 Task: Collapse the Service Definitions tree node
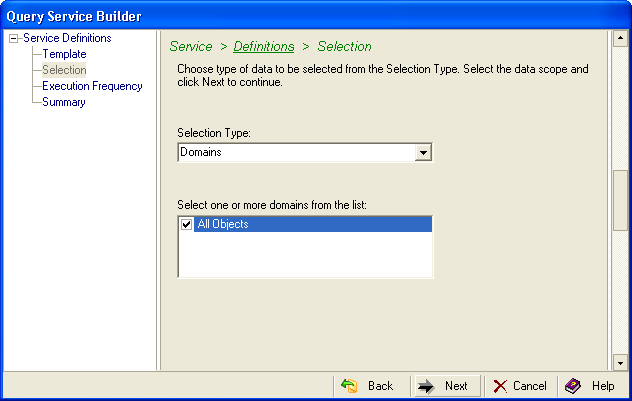tap(14, 39)
